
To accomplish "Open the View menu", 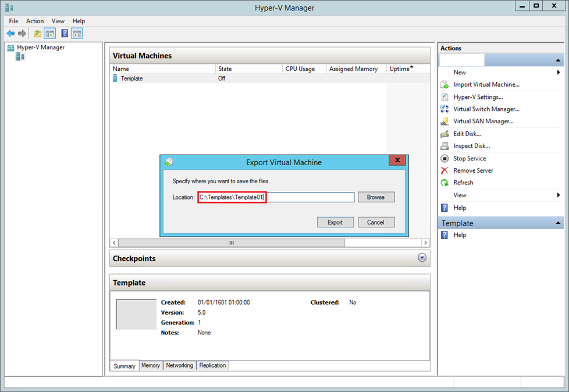I will 58,21.
